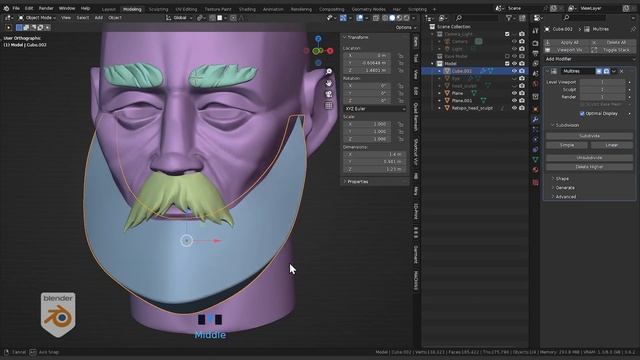640x360 pixels.
Task: Hide Plane.001 with its eye icon
Action: tap(514, 100)
